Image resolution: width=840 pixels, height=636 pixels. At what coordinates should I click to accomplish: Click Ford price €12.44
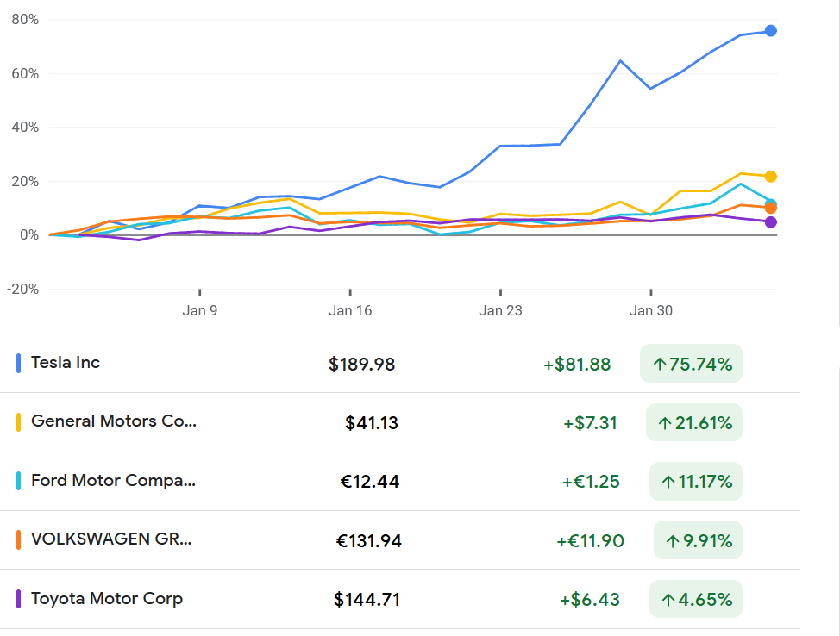[x=370, y=482]
